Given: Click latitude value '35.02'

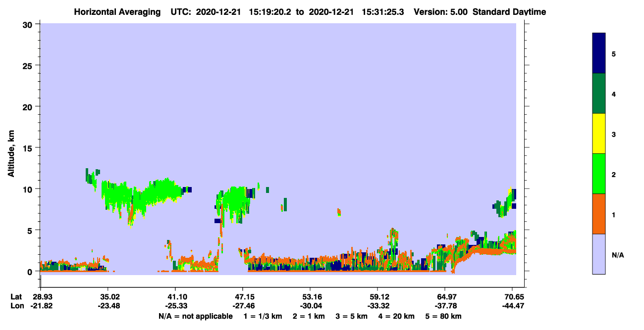Looking at the screenshot, I should point(108,297).
